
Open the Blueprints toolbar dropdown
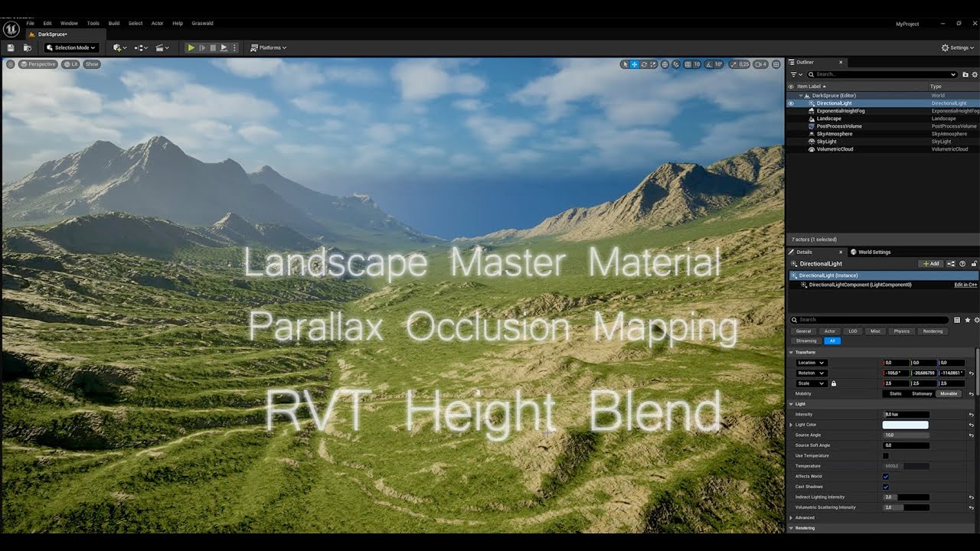(x=141, y=47)
